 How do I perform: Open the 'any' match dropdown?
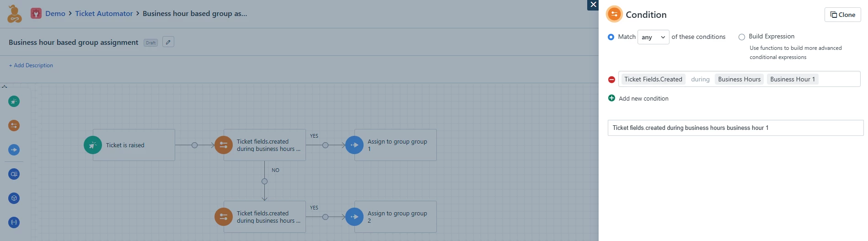(x=654, y=37)
